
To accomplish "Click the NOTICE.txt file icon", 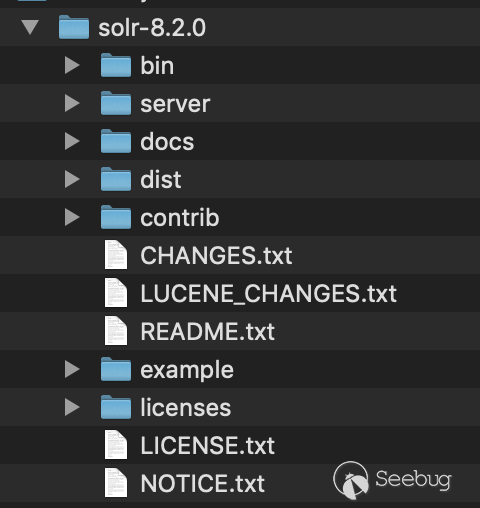I will (x=116, y=483).
